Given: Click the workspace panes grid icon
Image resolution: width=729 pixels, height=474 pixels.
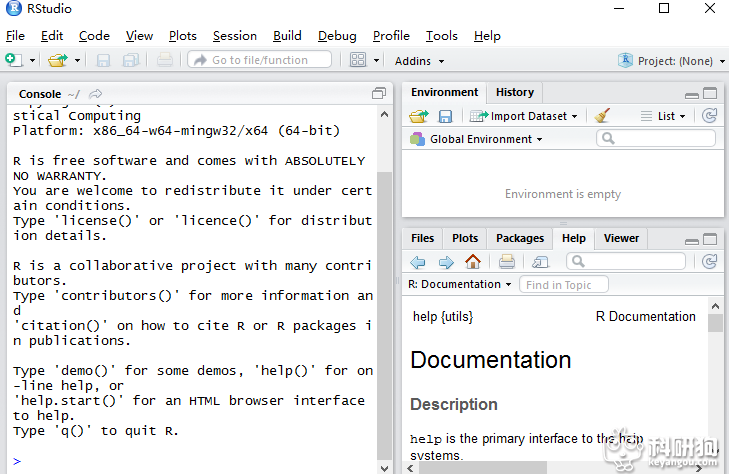Looking at the screenshot, I should [358, 60].
